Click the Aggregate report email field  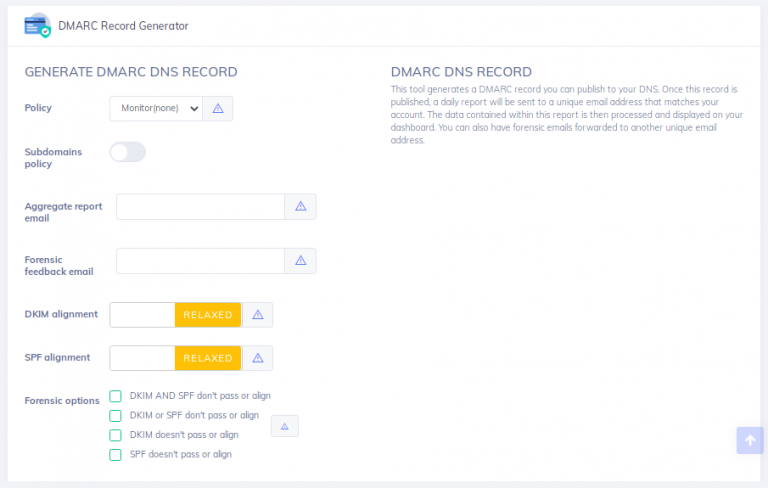[x=200, y=206]
